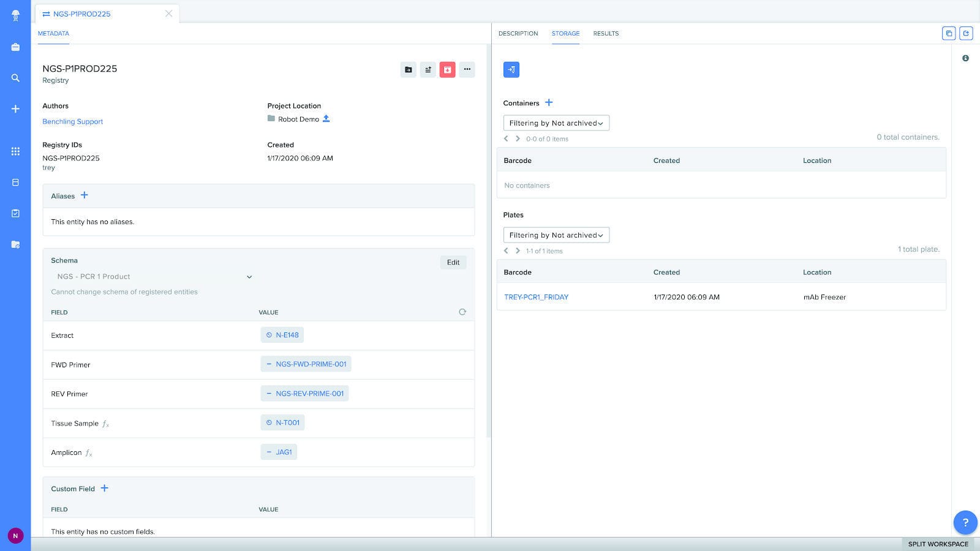Click the red archive icon button

click(x=447, y=70)
